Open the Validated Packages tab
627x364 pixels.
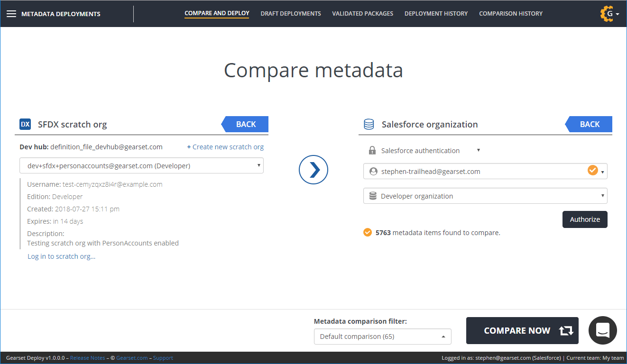point(362,14)
